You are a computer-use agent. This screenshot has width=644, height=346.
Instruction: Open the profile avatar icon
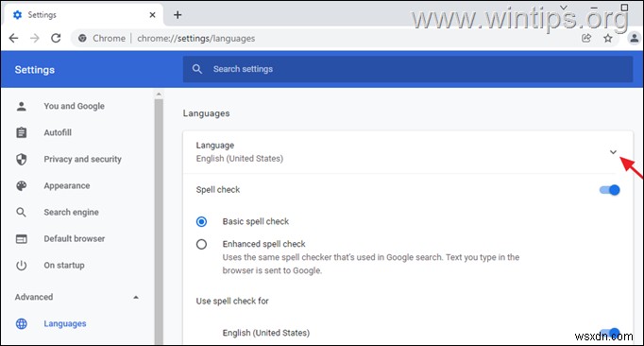coord(635,38)
